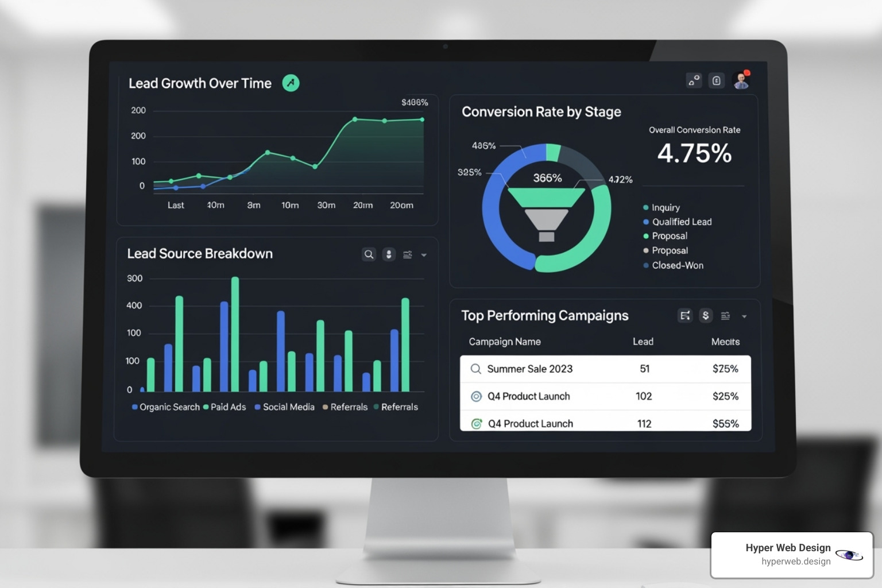Viewport: 882px width, 588px height.
Task: Expand the Lead Source Breakdown dropdown arrow
Action: 424,255
